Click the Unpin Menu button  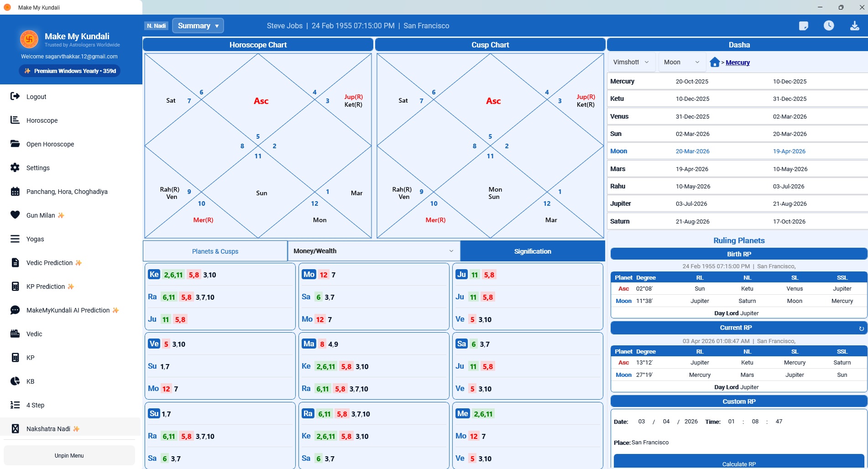(x=69, y=455)
